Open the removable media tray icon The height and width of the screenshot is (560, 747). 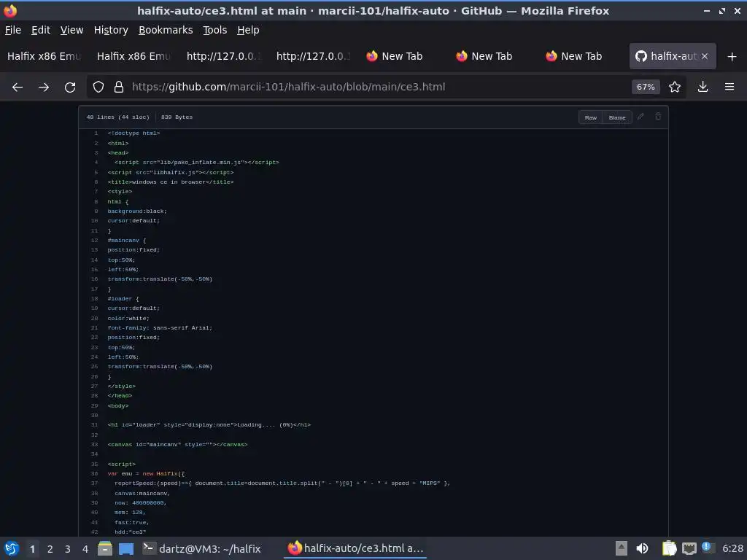click(x=622, y=548)
